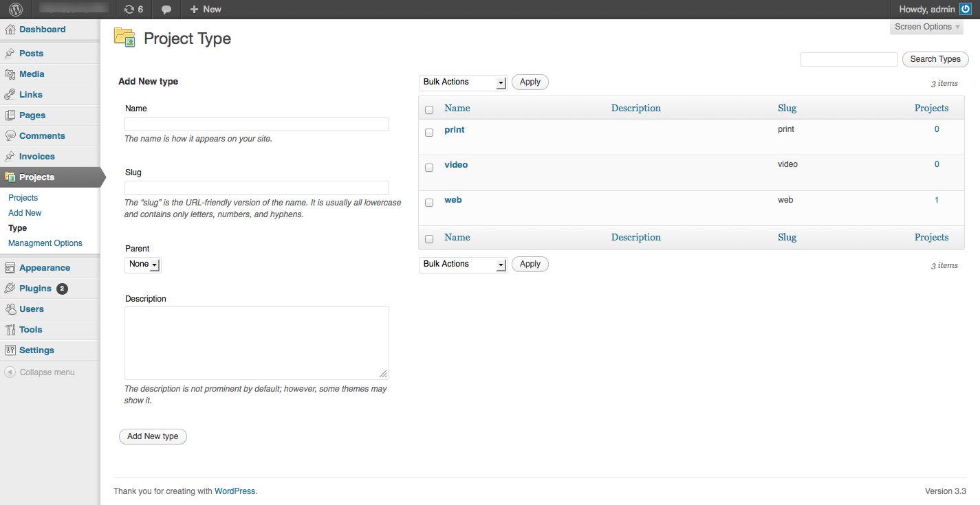Screen dimensions: 980x505
Task: Click the Dashboard house icon
Action: [x=10, y=30]
